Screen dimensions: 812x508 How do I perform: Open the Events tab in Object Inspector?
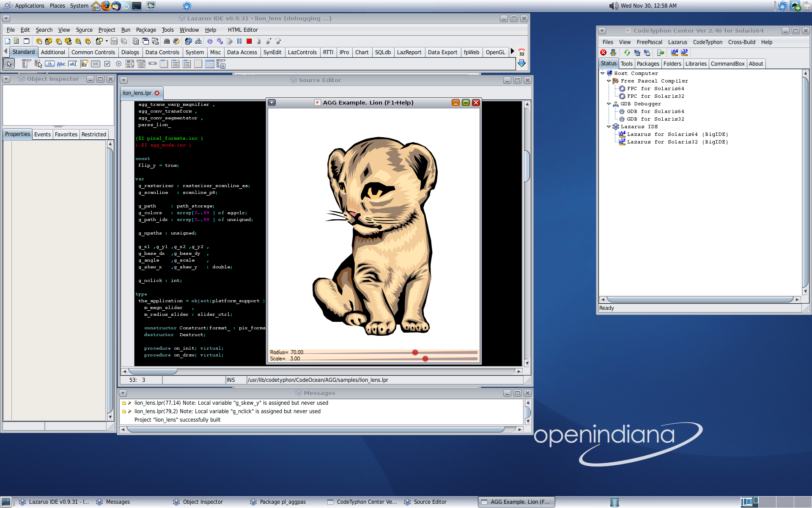[x=42, y=134]
